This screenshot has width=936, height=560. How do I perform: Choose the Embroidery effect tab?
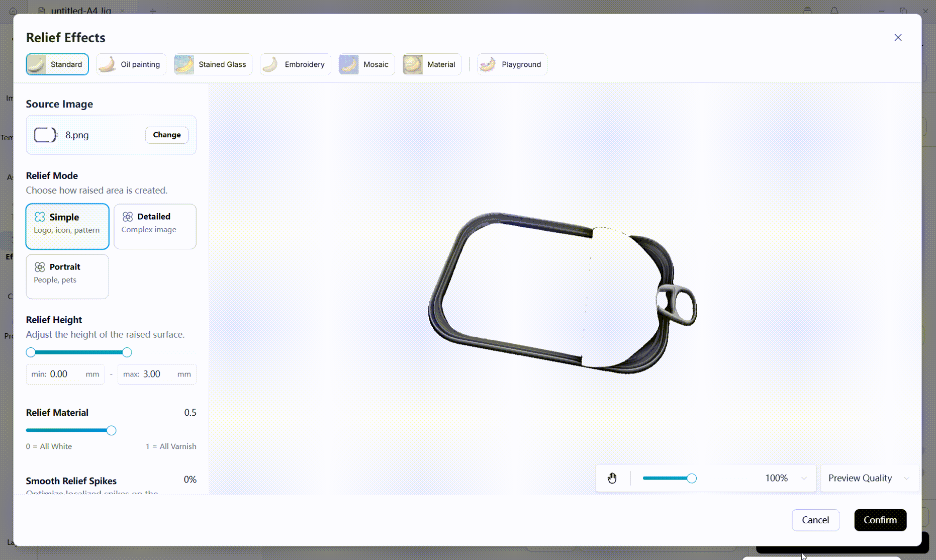point(295,64)
